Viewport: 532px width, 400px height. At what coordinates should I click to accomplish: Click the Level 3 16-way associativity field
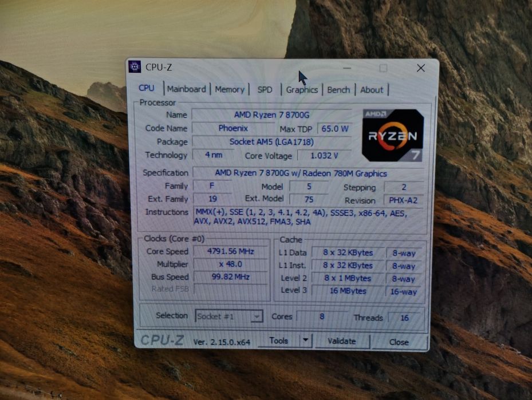(403, 291)
